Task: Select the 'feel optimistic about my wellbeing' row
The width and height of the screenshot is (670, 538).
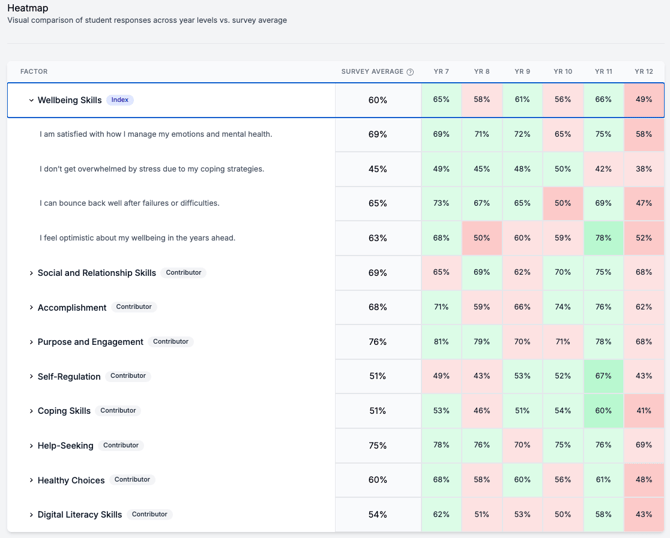Action: pos(335,238)
